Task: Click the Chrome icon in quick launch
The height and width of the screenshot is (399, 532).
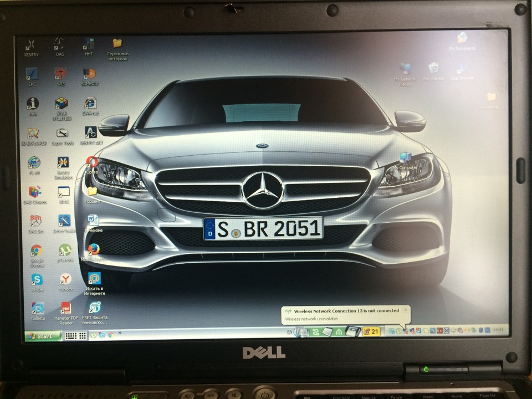Action: tap(111, 335)
